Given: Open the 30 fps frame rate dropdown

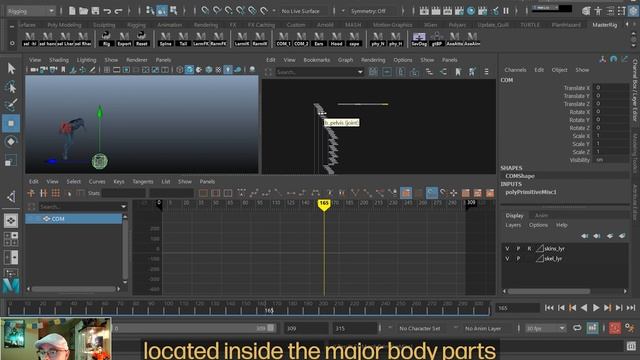Looking at the screenshot, I should pyautogui.click(x=545, y=328).
